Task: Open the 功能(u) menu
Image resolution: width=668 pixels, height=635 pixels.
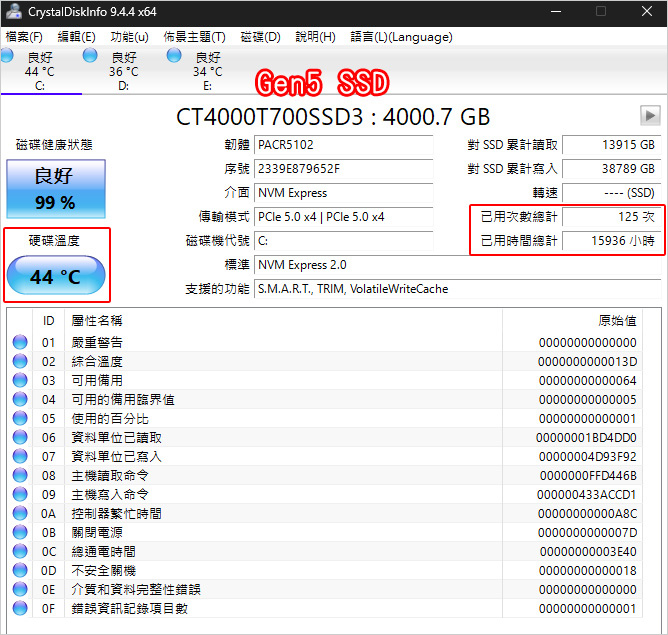Action: point(130,37)
